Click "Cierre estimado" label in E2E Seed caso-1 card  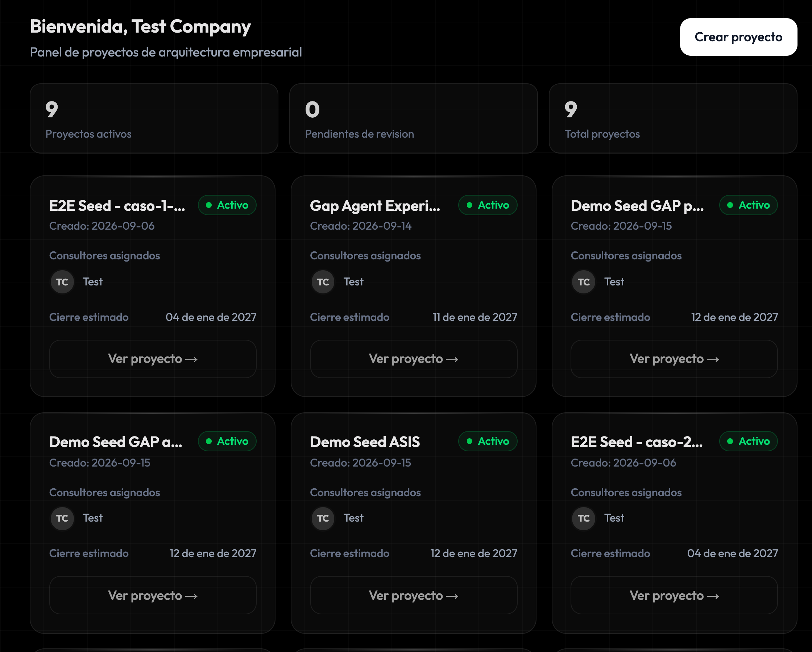[x=89, y=317]
